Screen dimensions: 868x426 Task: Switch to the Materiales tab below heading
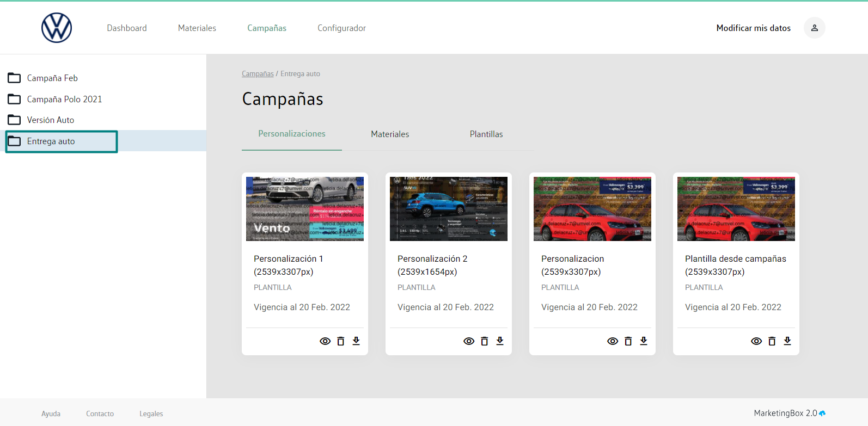[x=390, y=134]
